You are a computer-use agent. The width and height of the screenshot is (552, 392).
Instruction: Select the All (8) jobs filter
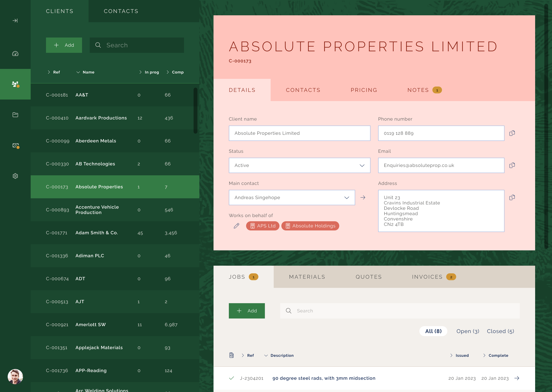(433, 331)
